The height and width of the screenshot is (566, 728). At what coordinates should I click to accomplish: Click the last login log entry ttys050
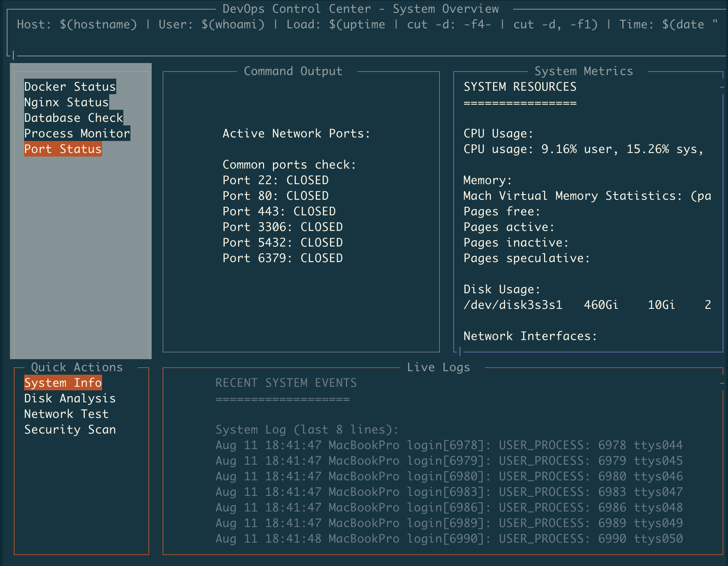click(449, 538)
